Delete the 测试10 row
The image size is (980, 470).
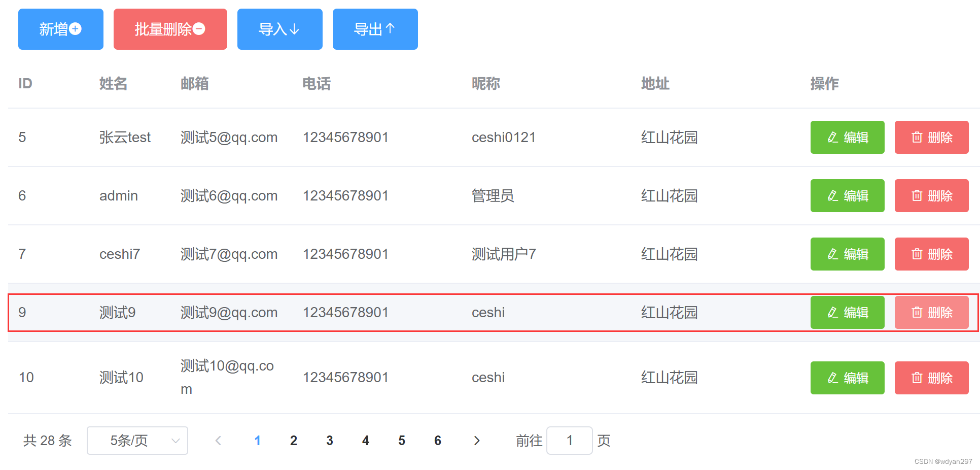coord(931,378)
